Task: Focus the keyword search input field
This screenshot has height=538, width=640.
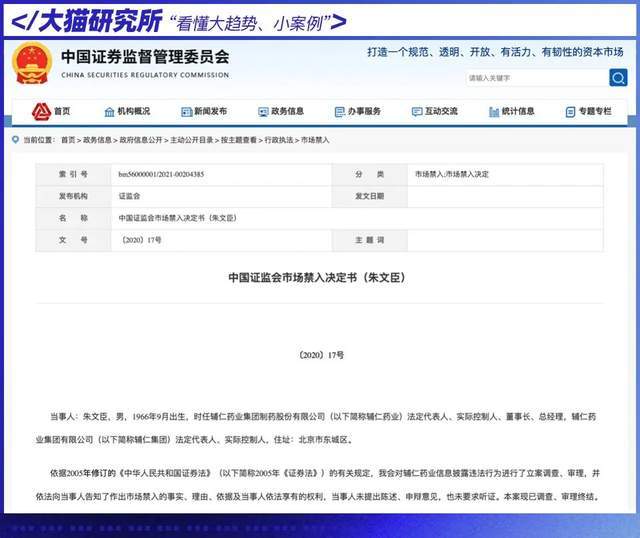Action: point(537,78)
